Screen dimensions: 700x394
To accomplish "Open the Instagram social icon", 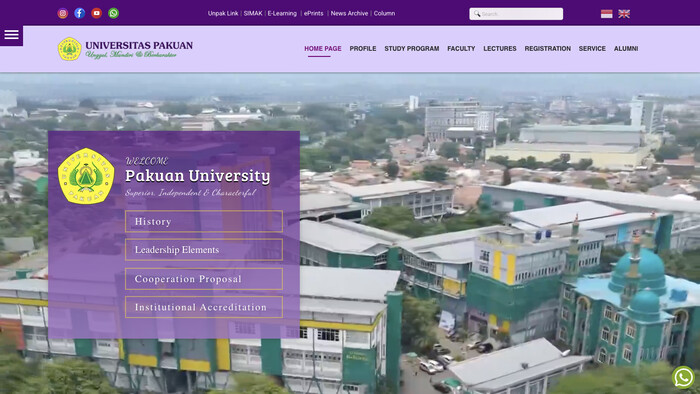I will coord(62,13).
